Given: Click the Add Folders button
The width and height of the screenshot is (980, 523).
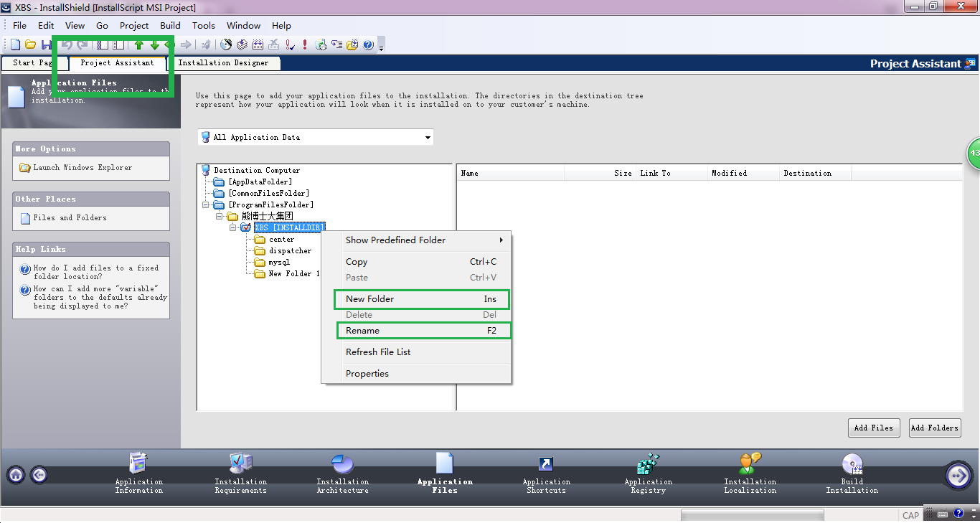Looking at the screenshot, I should pos(934,428).
